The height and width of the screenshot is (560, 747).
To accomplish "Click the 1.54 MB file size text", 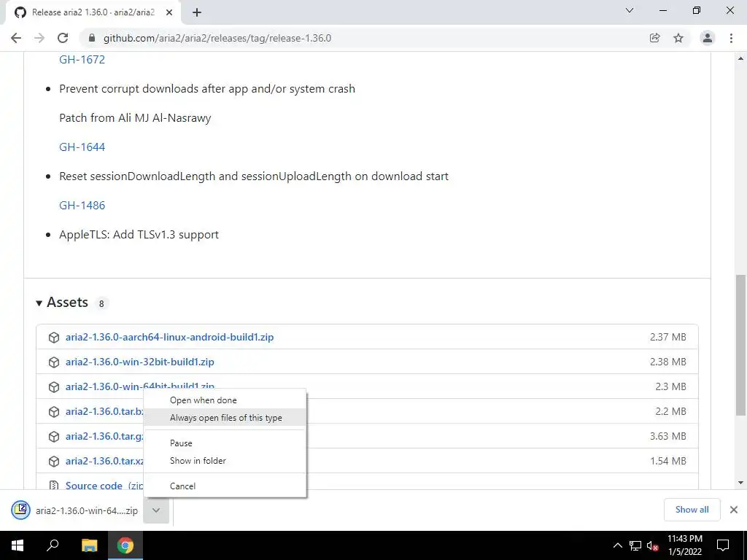I will coord(668,461).
